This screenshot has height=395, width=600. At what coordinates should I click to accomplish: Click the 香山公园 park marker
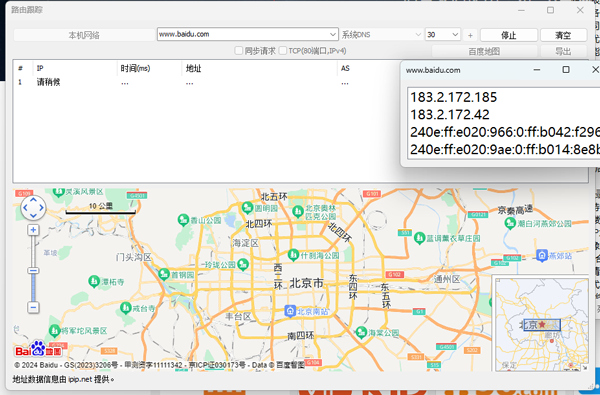tap(183, 220)
